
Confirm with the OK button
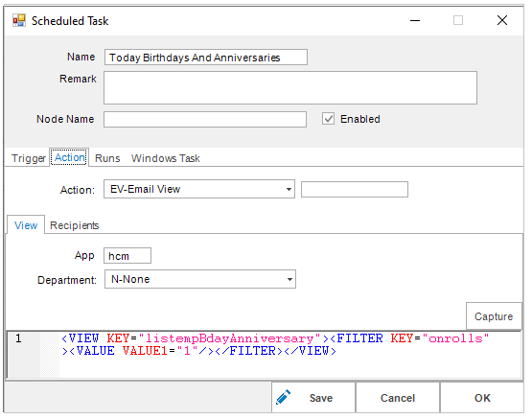[482, 398]
